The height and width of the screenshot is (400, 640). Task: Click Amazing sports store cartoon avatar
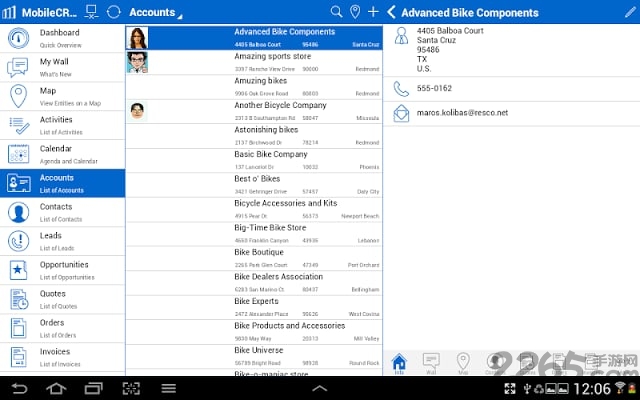pos(137,62)
